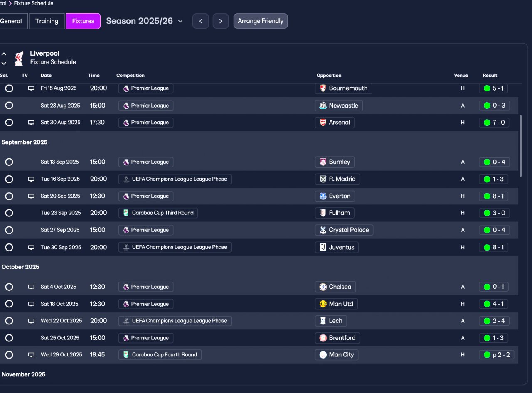This screenshot has width=532, height=393.
Task: Click the Liverpool club crest icon
Action: click(x=19, y=58)
